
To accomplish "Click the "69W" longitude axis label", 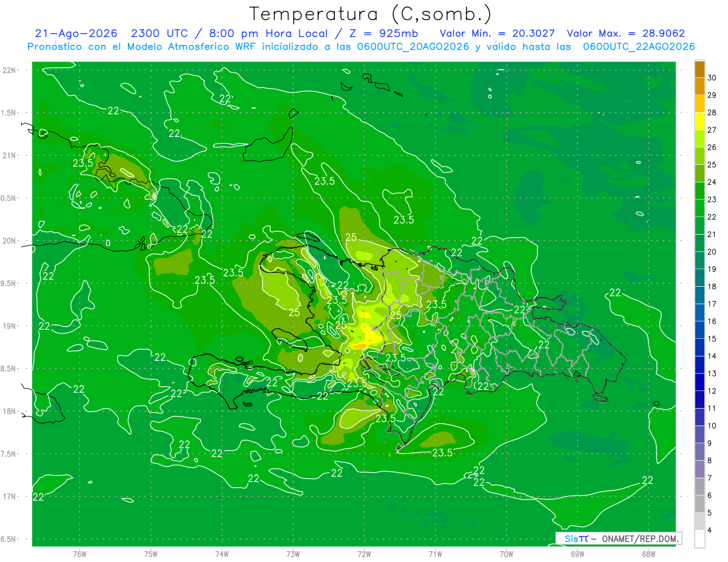I will coord(578,554).
